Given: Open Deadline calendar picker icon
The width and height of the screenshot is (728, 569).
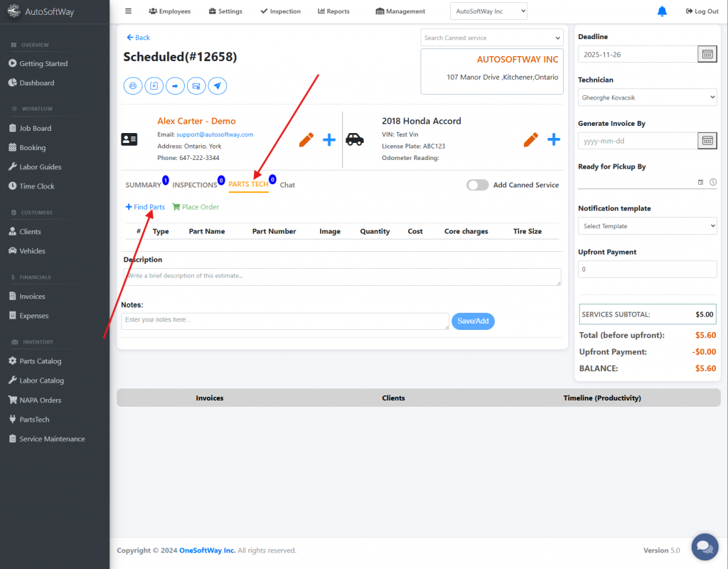Looking at the screenshot, I should pyautogui.click(x=707, y=54).
